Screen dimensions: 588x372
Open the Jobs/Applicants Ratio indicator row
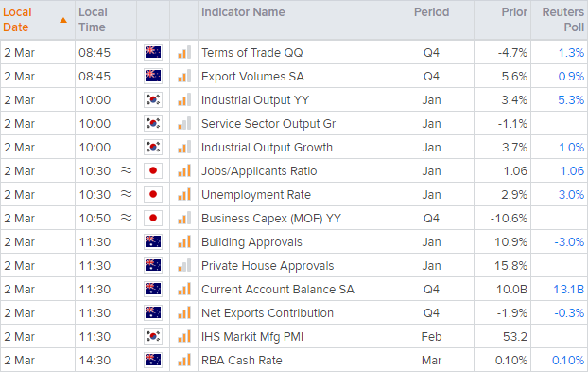point(294,170)
